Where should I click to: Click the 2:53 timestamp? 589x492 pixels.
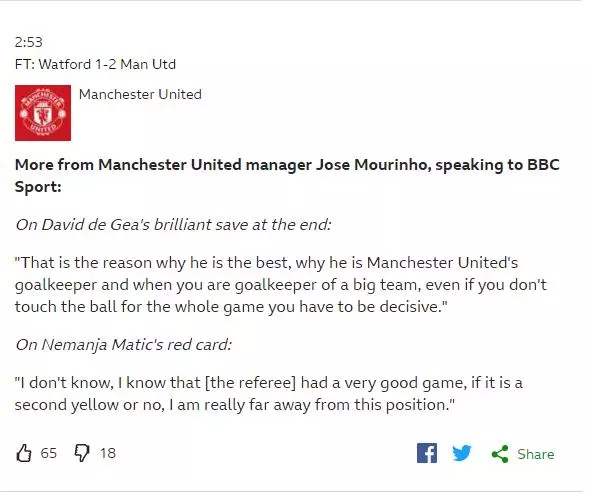29,42
